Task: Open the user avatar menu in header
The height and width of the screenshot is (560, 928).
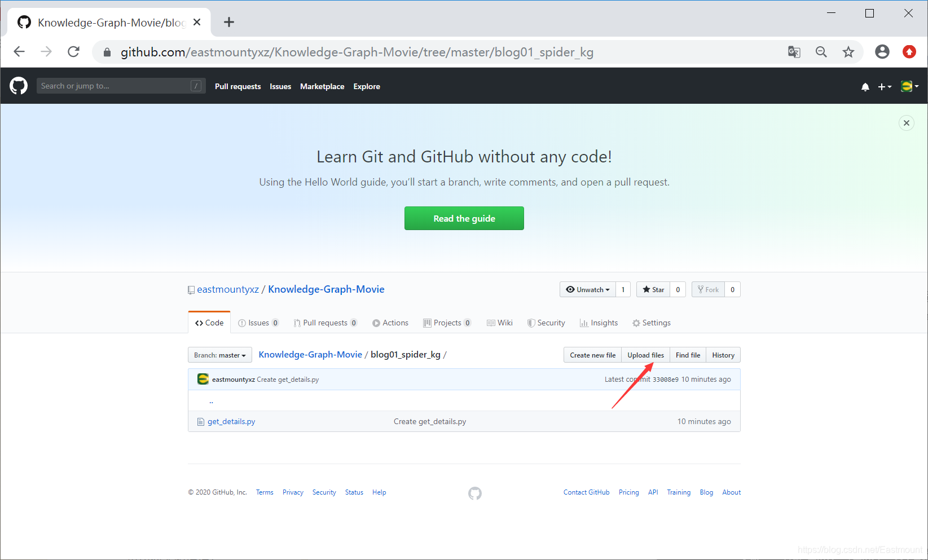Action: pyautogui.click(x=909, y=86)
